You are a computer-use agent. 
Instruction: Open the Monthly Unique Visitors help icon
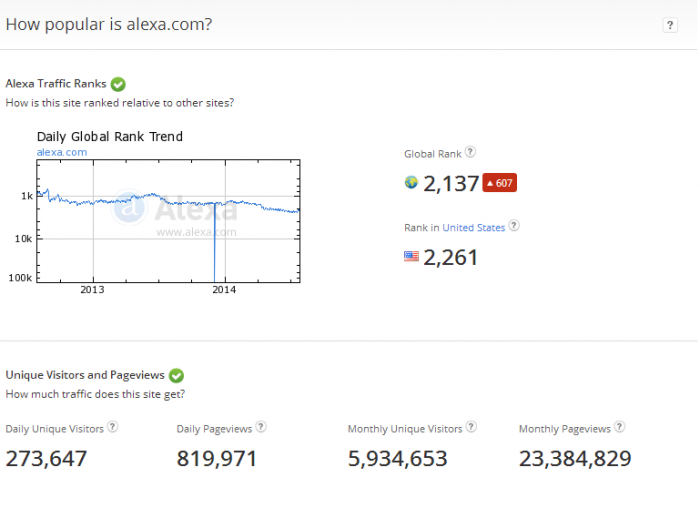(x=471, y=427)
